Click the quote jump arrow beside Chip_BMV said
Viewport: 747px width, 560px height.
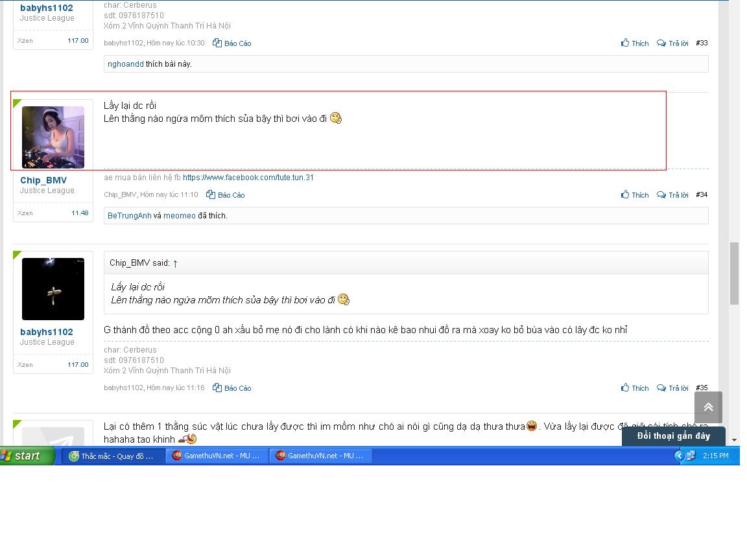(175, 263)
